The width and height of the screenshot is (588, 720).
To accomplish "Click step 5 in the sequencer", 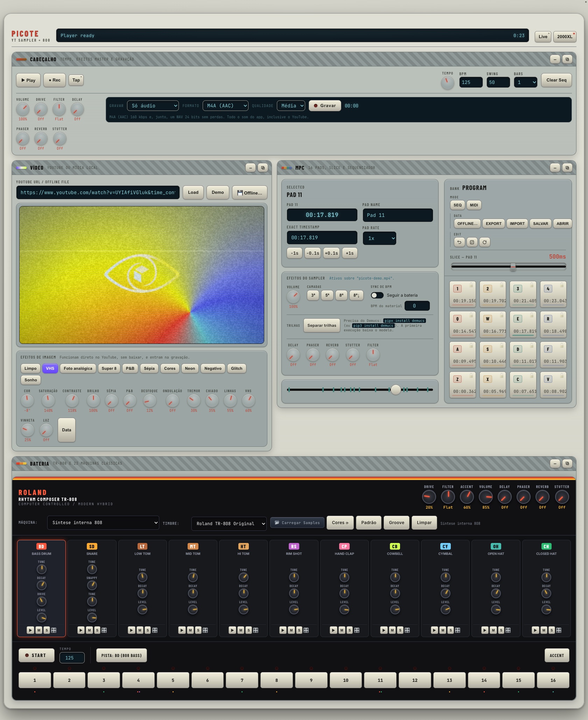I will [173, 680].
